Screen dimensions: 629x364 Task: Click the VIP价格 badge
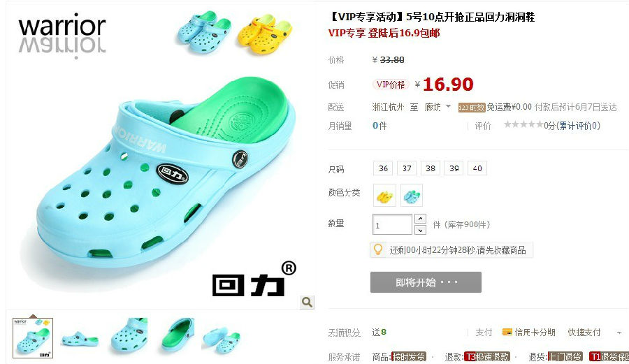(x=391, y=84)
